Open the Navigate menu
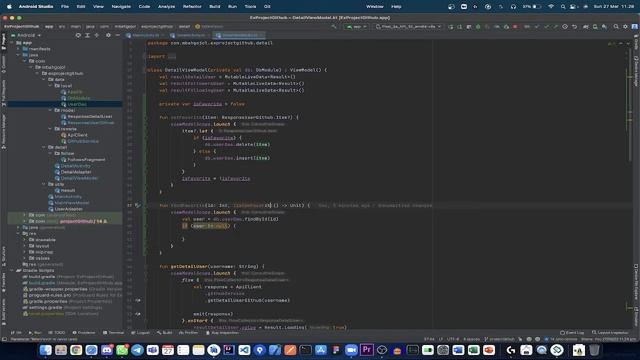Viewport: 640px width, 360px height. pos(121,7)
